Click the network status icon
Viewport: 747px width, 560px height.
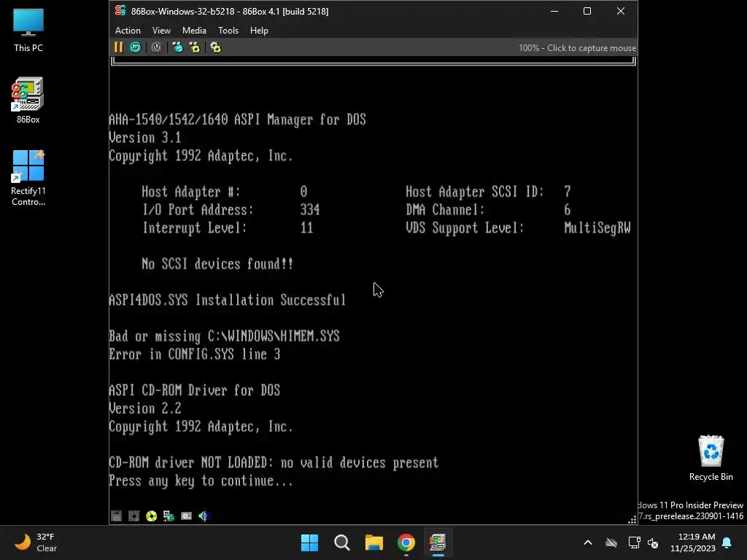[169, 516]
